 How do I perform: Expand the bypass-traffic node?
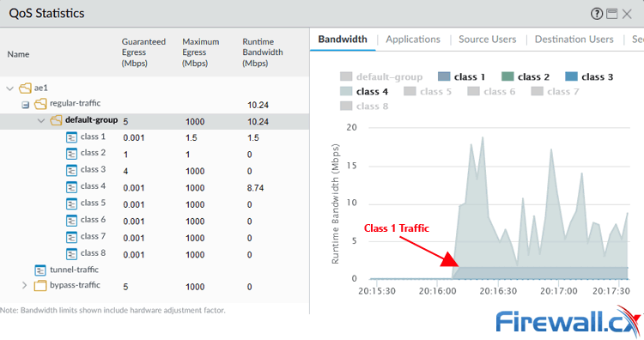[x=24, y=285]
